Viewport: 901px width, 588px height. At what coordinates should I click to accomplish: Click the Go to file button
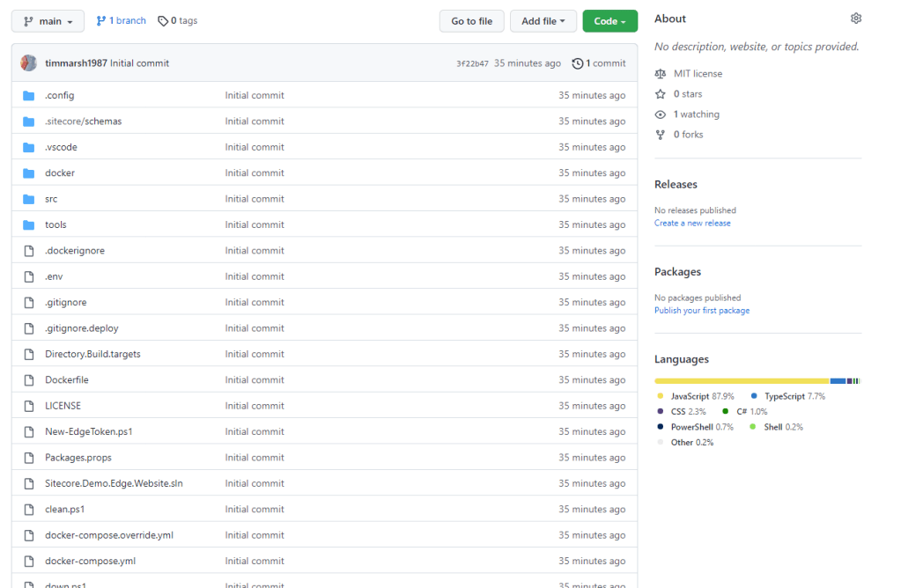point(471,20)
